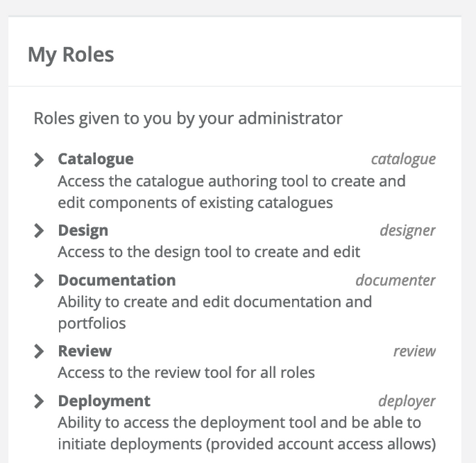This screenshot has width=476, height=463.
Task: Click the design tool access description
Action: point(209,252)
